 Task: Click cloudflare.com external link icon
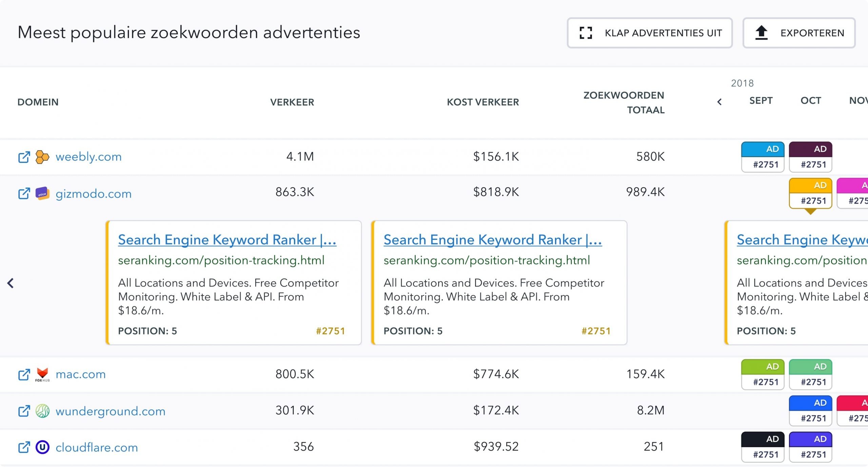24,447
